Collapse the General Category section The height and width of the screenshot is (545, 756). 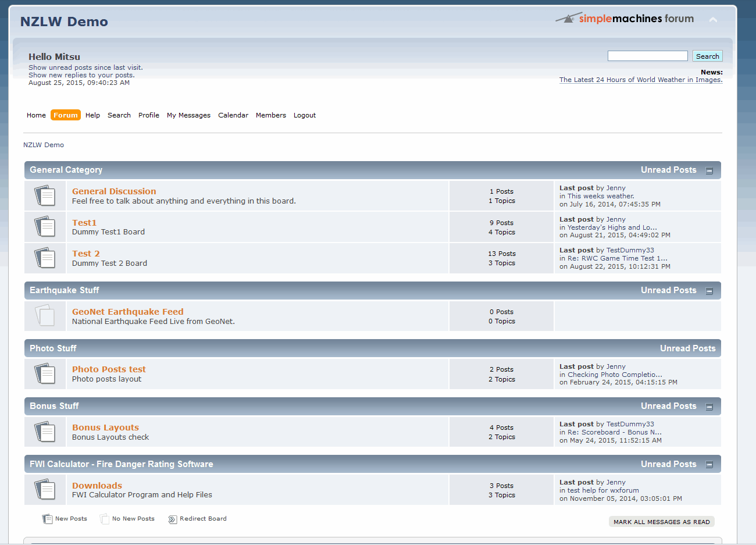click(x=709, y=170)
